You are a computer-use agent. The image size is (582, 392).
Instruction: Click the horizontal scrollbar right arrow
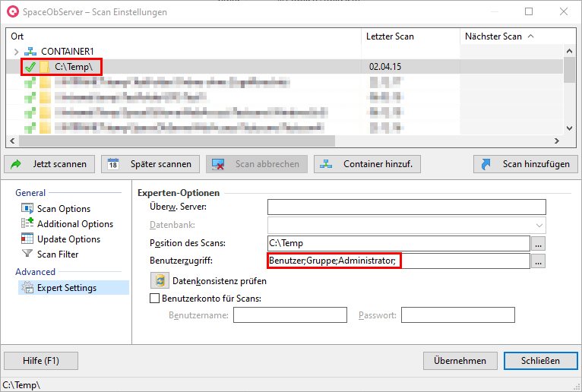pos(556,141)
